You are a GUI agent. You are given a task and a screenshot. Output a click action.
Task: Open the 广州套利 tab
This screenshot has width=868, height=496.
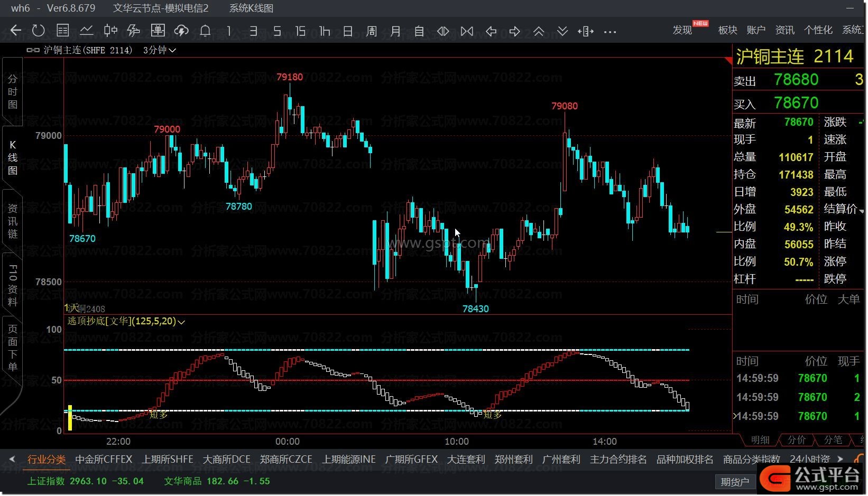pos(561,460)
